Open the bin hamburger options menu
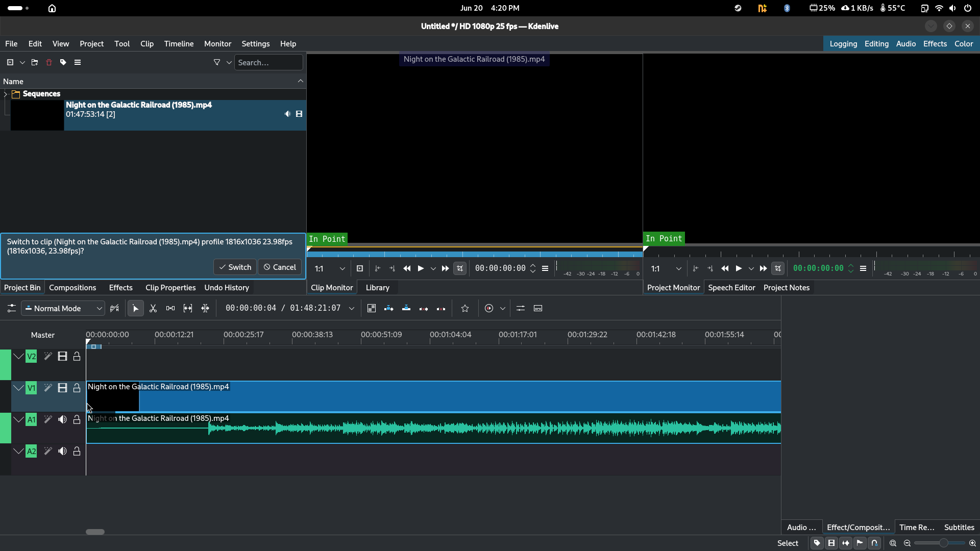This screenshot has height=551, width=980. point(78,62)
